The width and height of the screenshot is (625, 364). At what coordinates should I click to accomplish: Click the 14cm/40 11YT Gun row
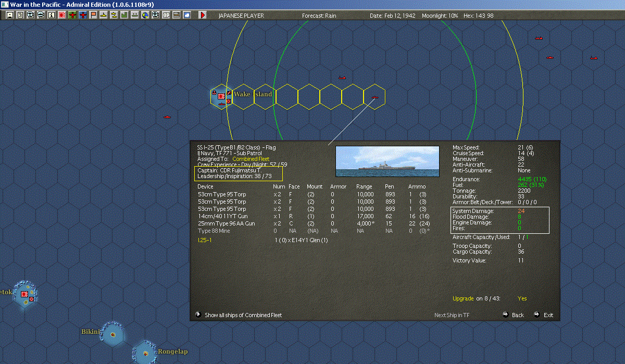tap(314, 216)
